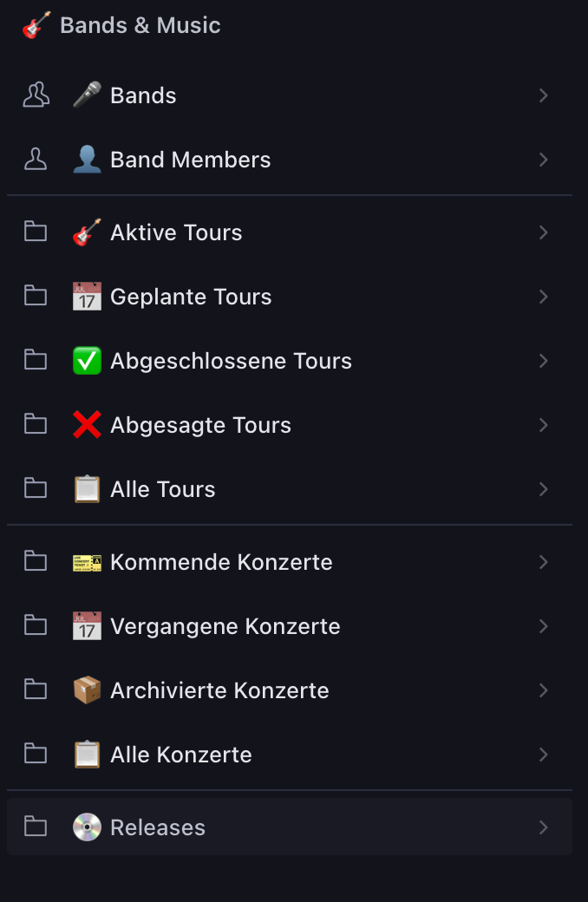Click the folder outline icon next to Alle Tours
This screenshot has width=588, height=902.
[x=35, y=488]
